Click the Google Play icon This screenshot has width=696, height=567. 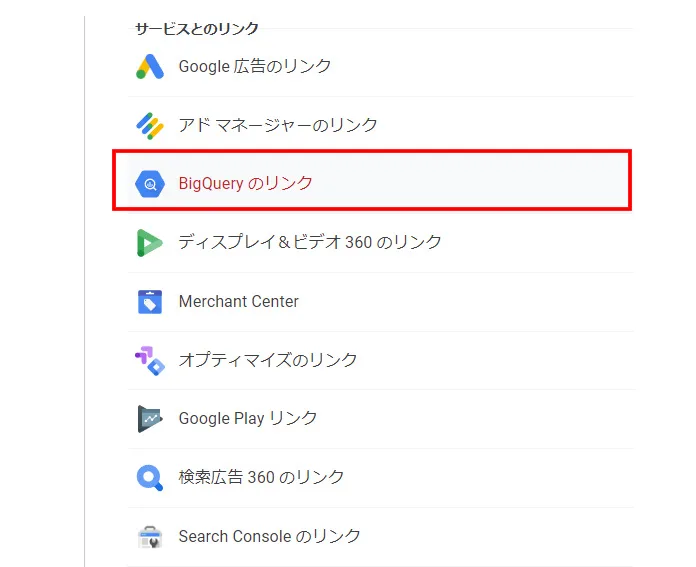(x=149, y=418)
